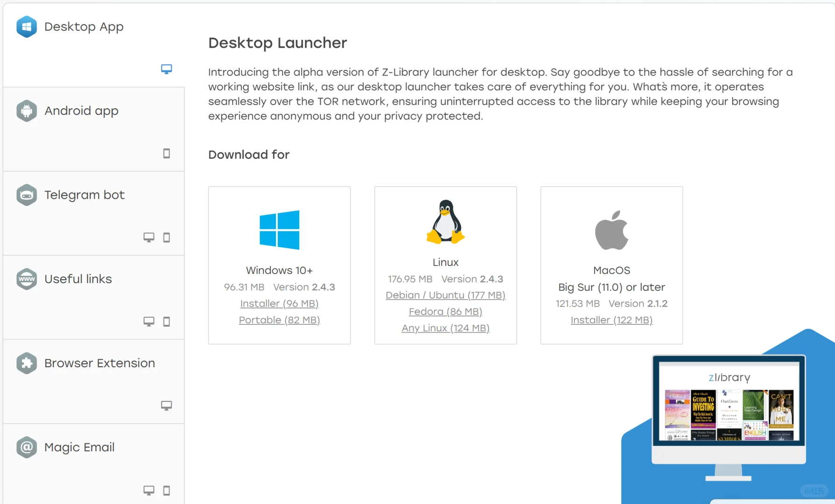The height and width of the screenshot is (504, 835).
Task: Download Debian / Ubuntu (177 MB) package
Action: [x=446, y=295]
